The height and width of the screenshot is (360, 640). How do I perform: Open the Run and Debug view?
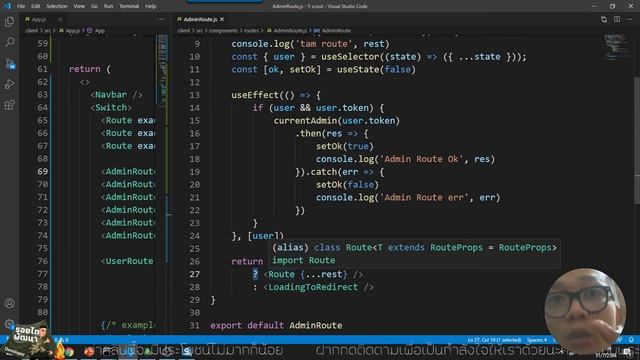pyautogui.click(x=9, y=84)
